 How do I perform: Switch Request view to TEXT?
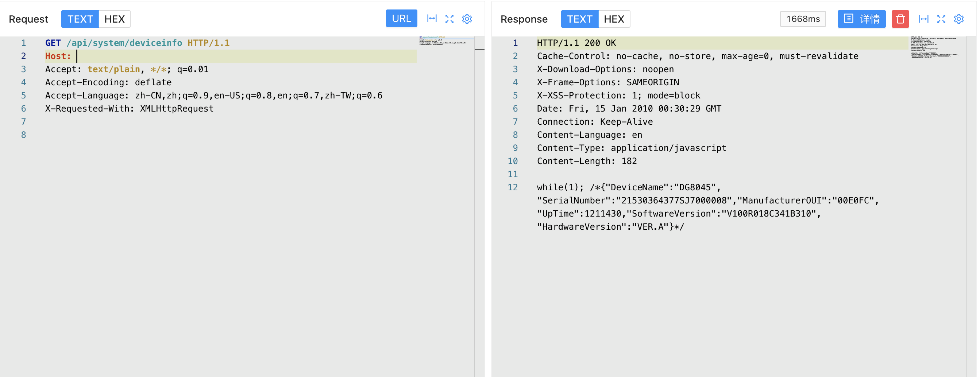[x=80, y=19]
